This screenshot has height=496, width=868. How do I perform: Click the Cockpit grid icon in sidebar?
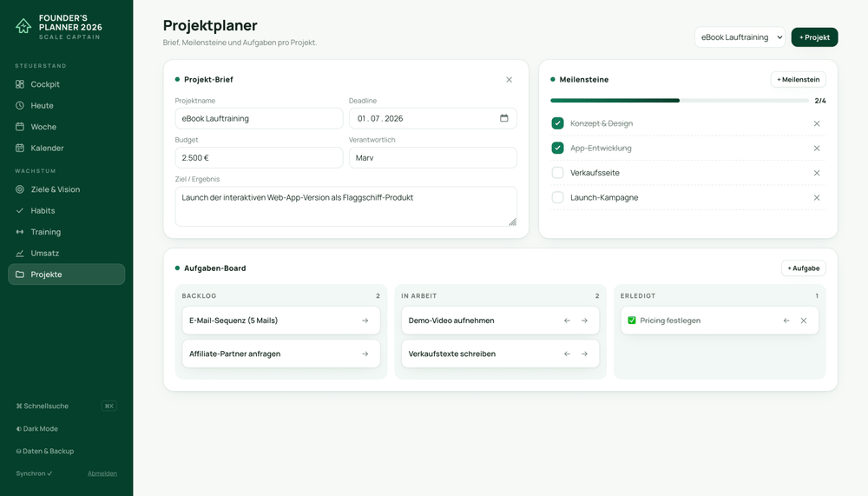(x=20, y=84)
